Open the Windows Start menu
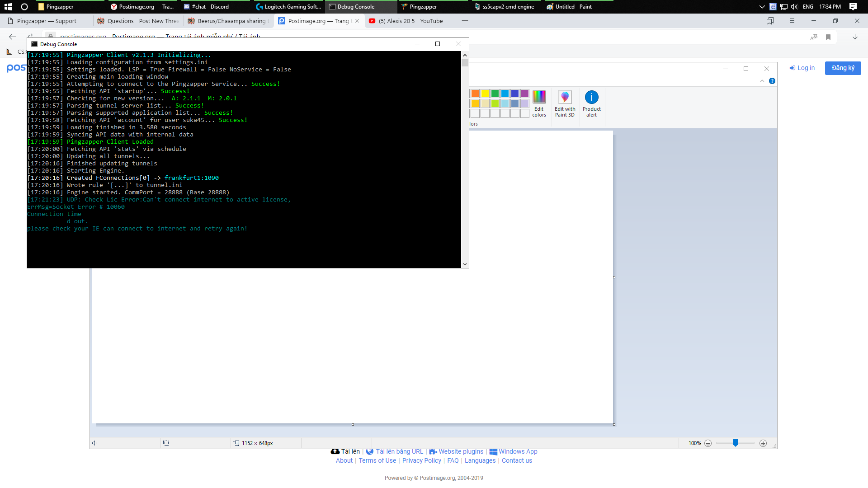The height and width of the screenshot is (488, 868). [8, 7]
